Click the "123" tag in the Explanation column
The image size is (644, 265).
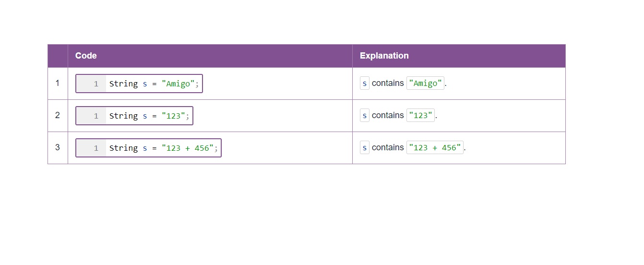420,115
